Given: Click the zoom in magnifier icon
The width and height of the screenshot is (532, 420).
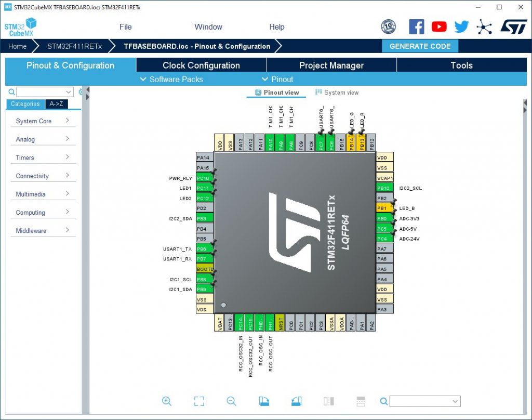Looking at the screenshot, I should [x=167, y=401].
